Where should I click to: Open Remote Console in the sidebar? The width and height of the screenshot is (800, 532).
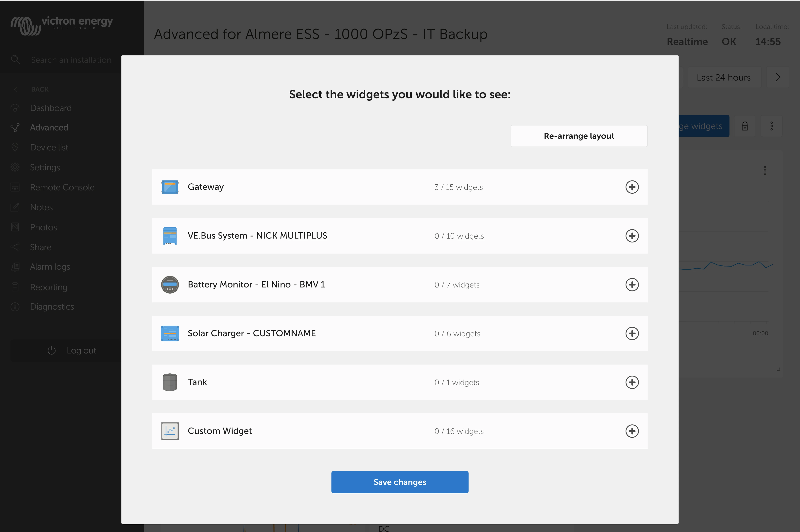coord(62,188)
